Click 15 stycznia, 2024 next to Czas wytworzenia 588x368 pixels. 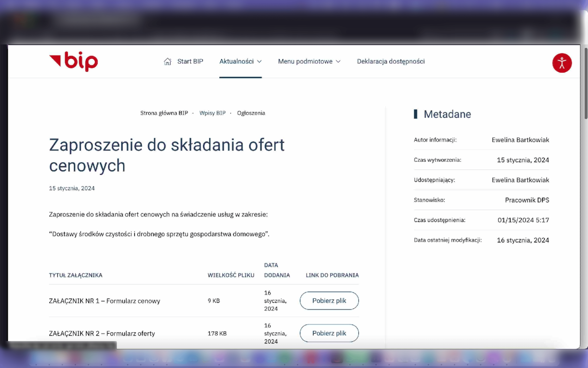click(x=523, y=160)
